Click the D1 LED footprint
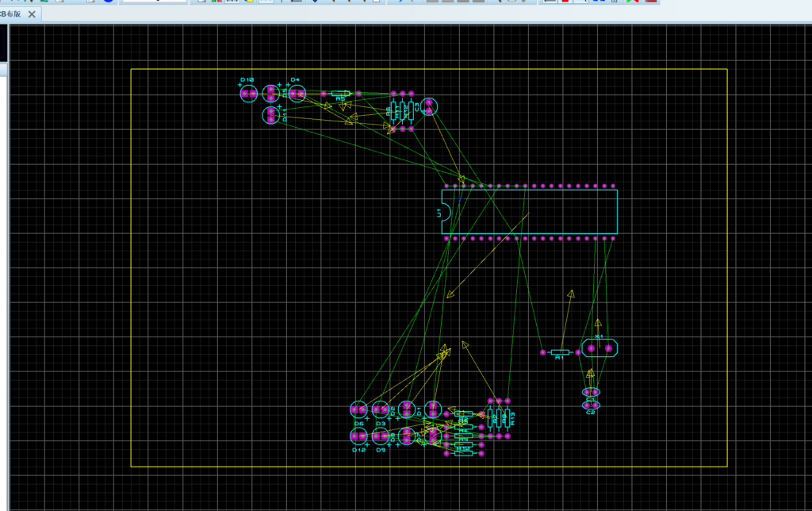This screenshot has width=812, height=511. (432, 409)
